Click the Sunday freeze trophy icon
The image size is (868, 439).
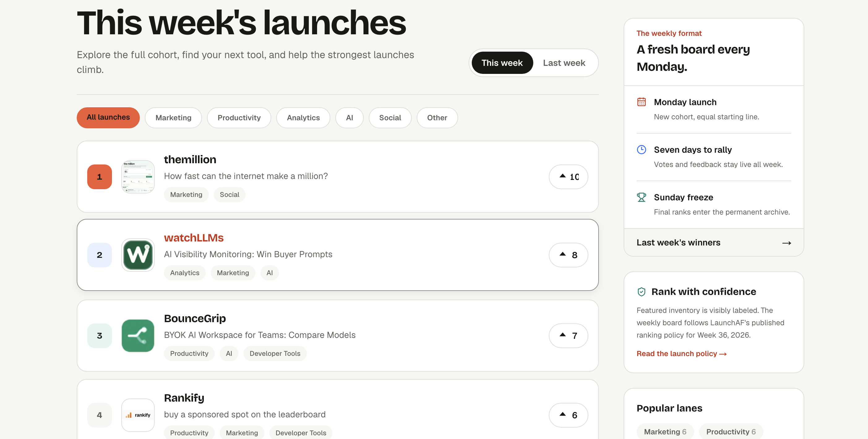tap(641, 197)
